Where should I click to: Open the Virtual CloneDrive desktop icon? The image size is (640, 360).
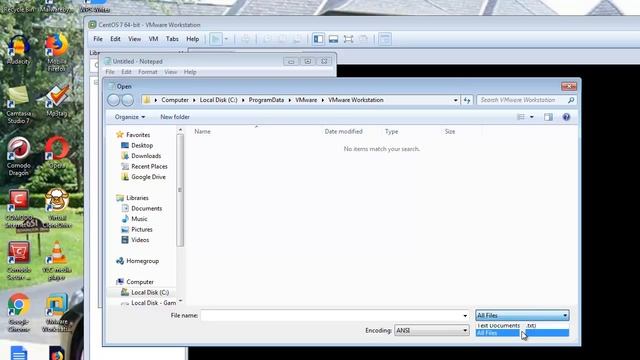(57, 209)
